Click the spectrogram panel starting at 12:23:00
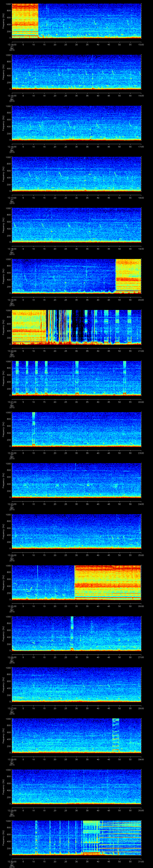Viewport: 153px width, 868px height. [76, 481]
